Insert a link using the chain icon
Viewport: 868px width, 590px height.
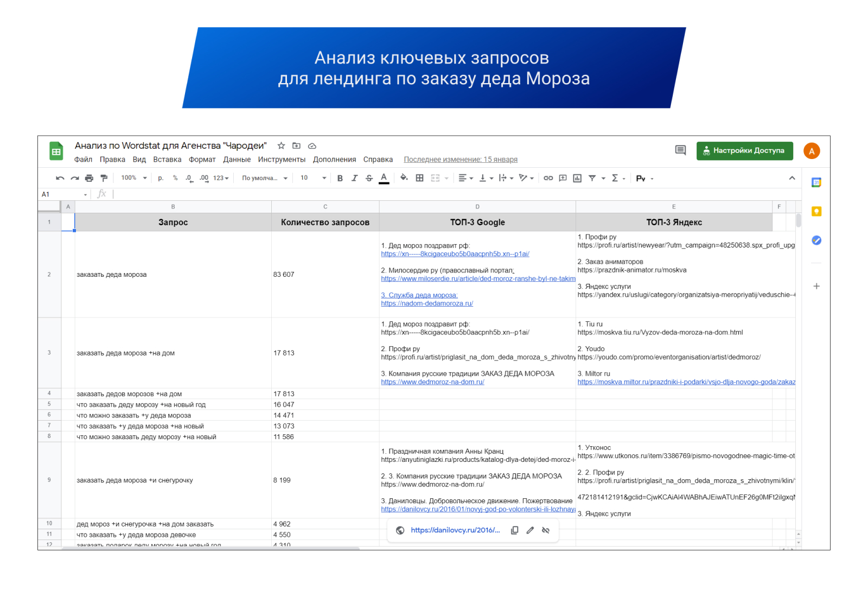pyautogui.click(x=548, y=178)
